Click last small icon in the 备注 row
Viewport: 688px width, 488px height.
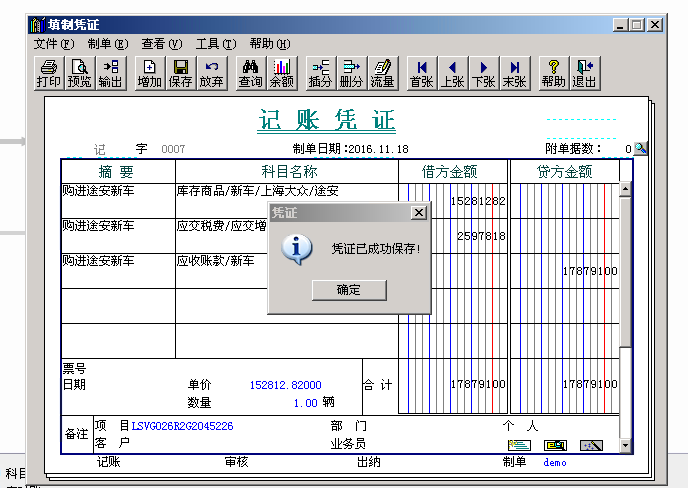(591, 445)
